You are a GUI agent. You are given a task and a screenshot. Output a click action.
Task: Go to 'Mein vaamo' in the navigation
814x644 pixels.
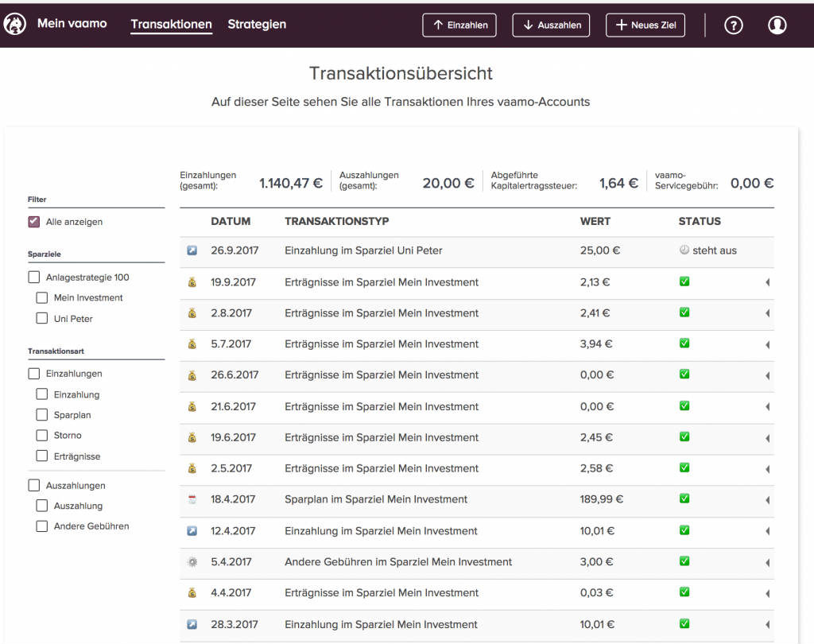coord(72,23)
